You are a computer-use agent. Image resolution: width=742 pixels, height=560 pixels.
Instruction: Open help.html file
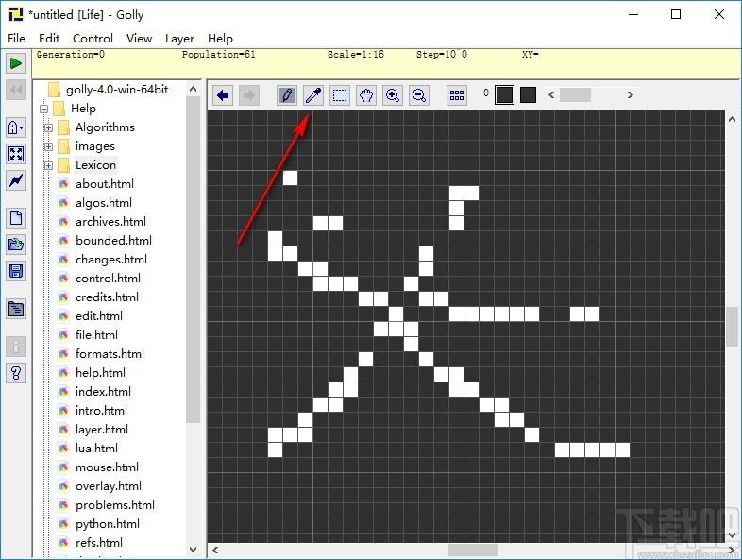tap(100, 373)
